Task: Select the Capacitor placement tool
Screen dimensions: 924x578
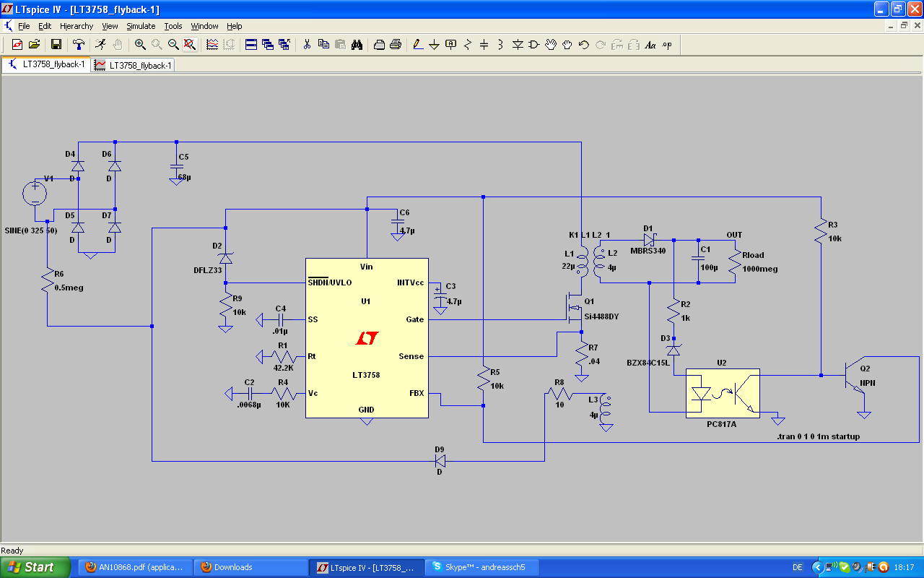Action: (484, 44)
